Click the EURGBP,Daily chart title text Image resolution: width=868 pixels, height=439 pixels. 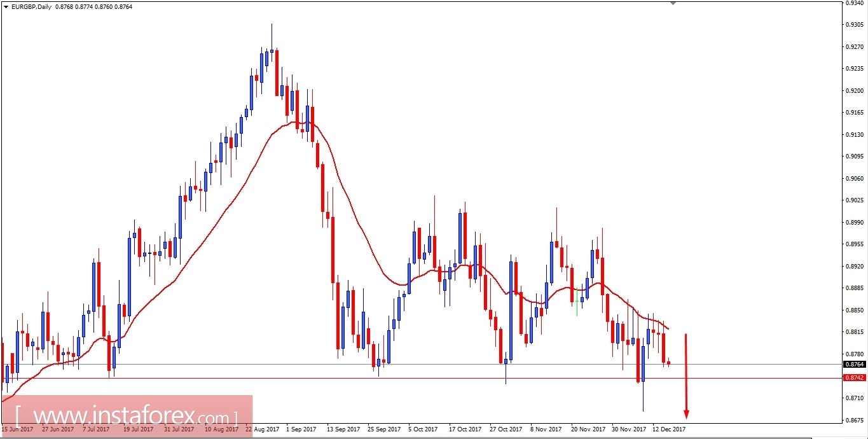tap(32, 6)
